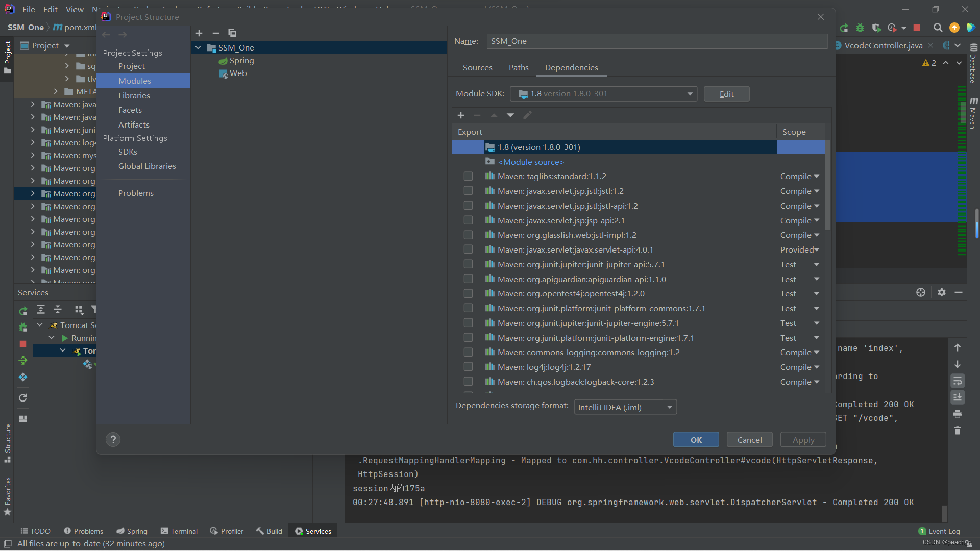Update deployed application refresh icon
This screenshot has width=980, height=551.
(x=23, y=398)
